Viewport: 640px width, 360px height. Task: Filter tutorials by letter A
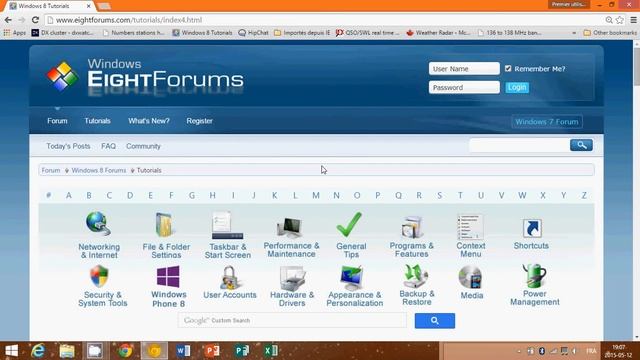69,196
